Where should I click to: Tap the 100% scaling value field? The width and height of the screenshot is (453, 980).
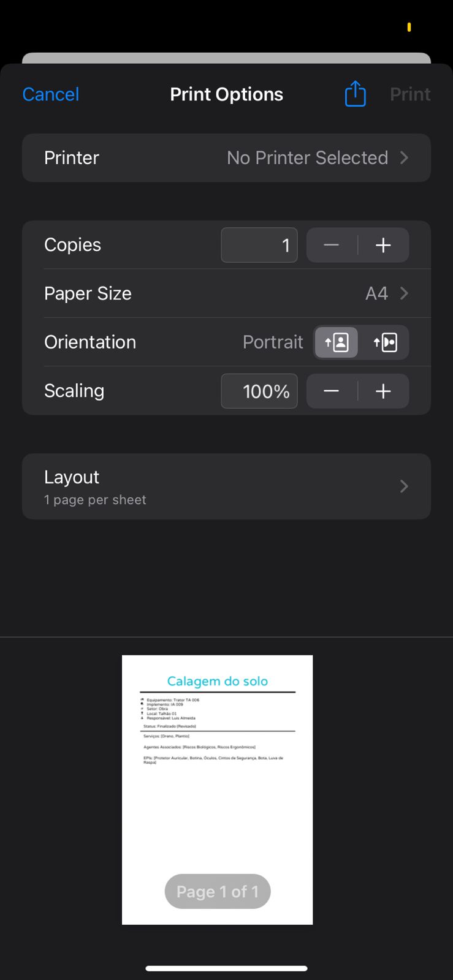259,391
